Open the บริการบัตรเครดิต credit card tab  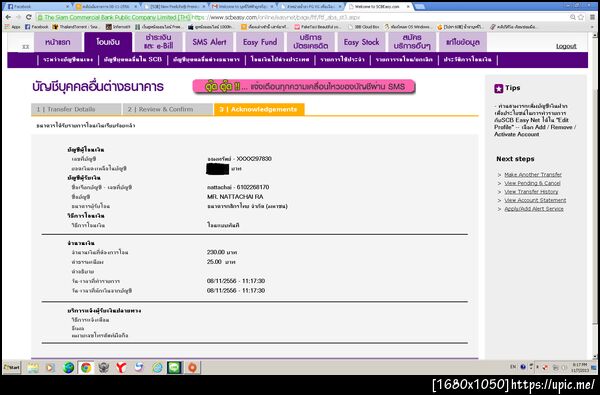click(311, 42)
